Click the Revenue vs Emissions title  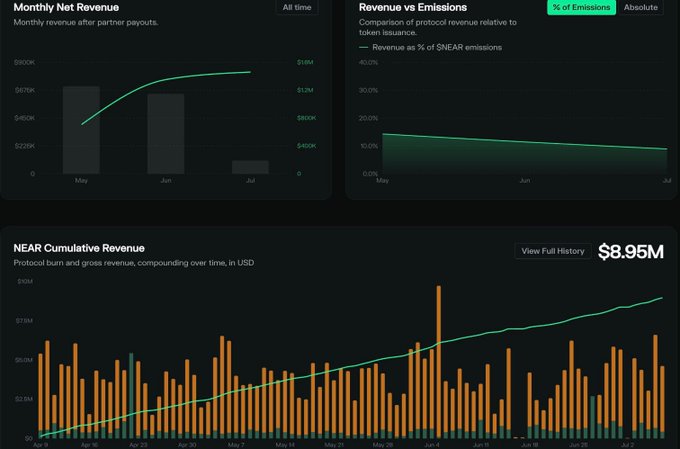click(413, 7)
